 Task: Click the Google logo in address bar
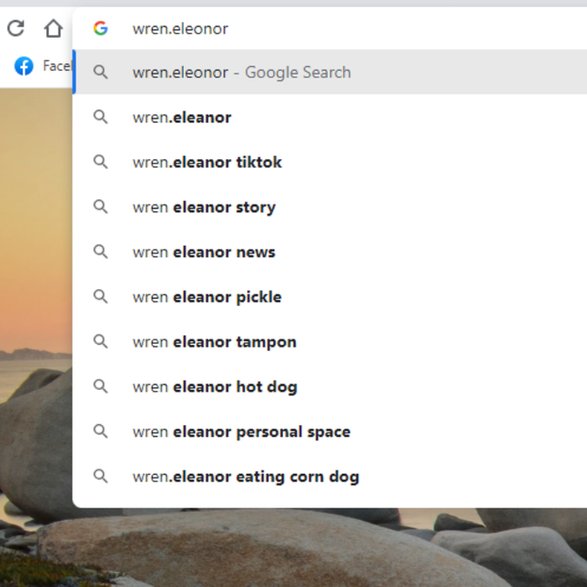[101, 28]
